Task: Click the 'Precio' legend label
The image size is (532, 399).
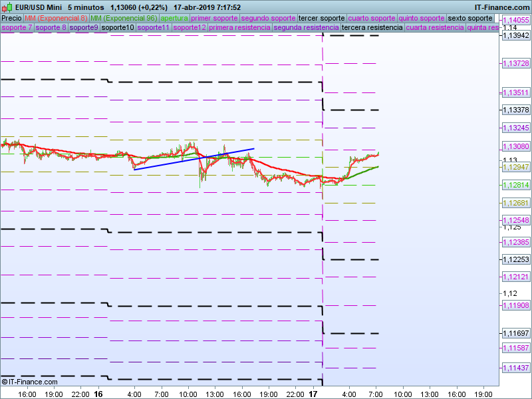Action: pyautogui.click(x=11, y=18)
